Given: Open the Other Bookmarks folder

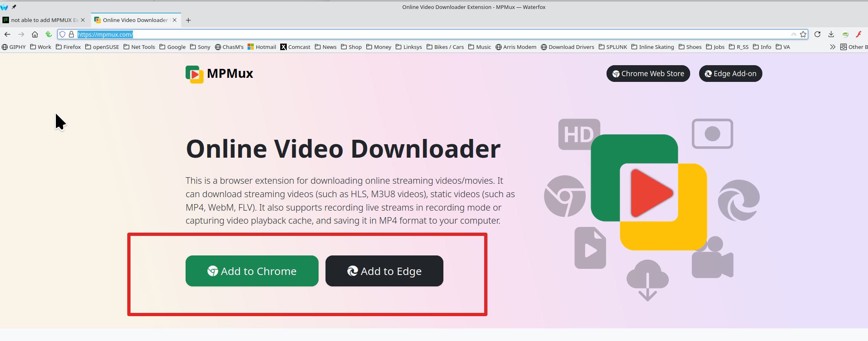Looking at the screenshot, I should pos(854,47).
